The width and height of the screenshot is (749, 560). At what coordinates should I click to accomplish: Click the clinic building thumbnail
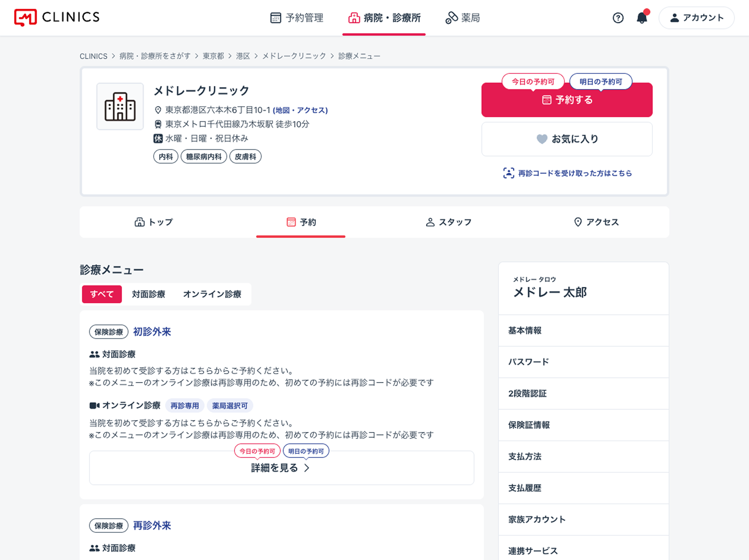(x=120, y=106)
